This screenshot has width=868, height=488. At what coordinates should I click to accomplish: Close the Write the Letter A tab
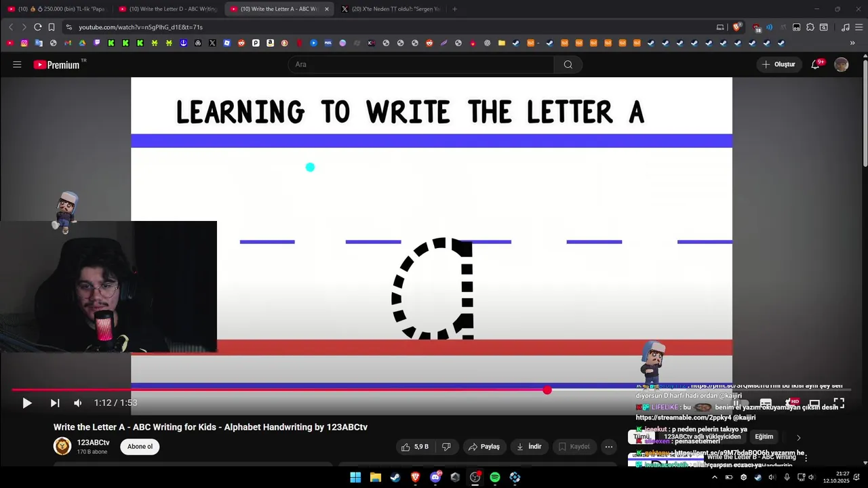[x=326, y=9]
